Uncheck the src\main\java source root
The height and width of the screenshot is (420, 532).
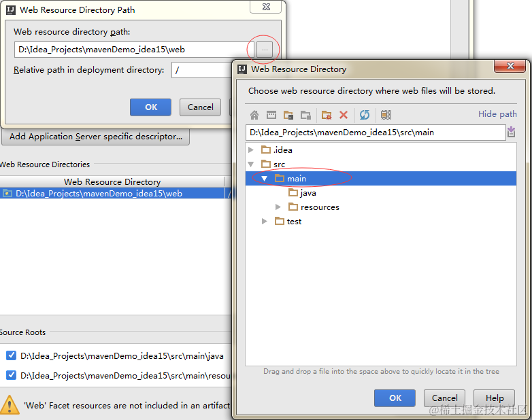coord(11,355)
